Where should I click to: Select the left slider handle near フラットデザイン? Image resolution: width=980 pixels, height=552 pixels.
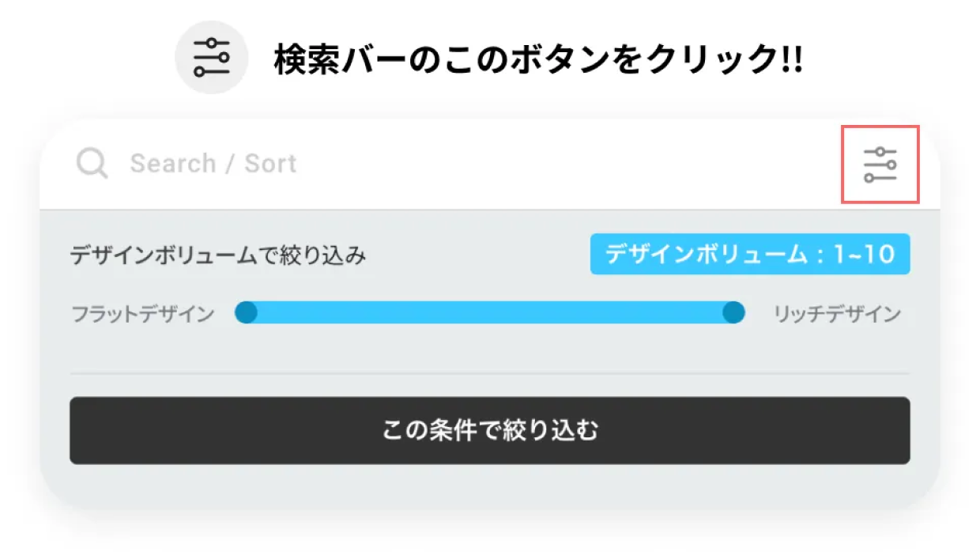pyautogui.click(x=247, y=313)
